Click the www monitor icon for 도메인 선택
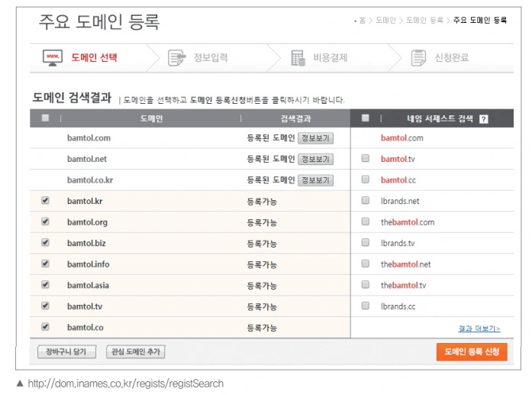The width and height of the screenshot is (532, 395). 53,57
